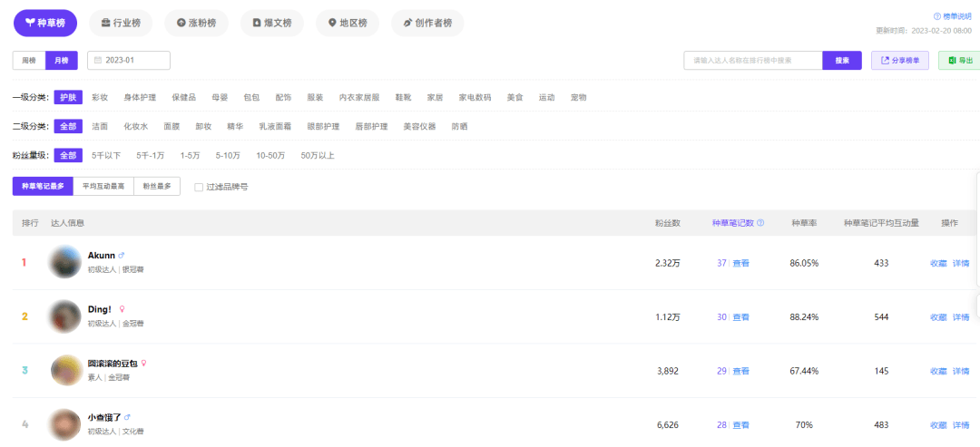Select 母婴 category
Screen dimensions: 980x447
tap(220, 97)
